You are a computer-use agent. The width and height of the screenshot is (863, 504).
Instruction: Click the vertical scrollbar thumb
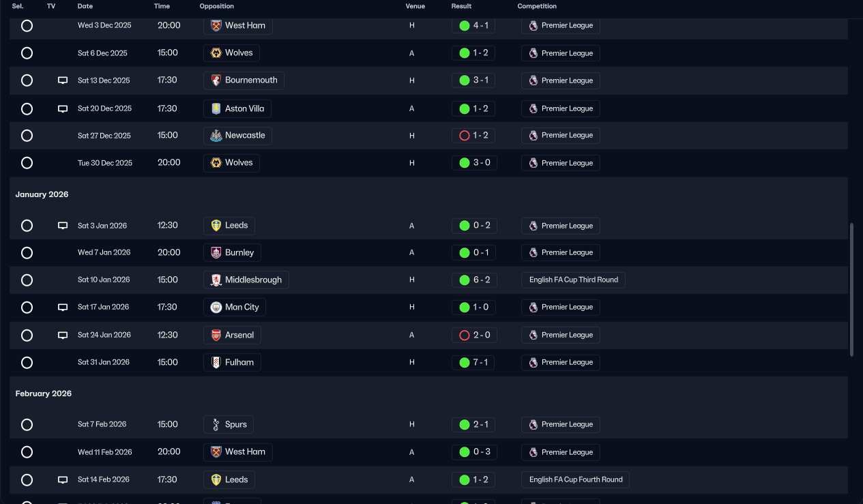(851, 289)
